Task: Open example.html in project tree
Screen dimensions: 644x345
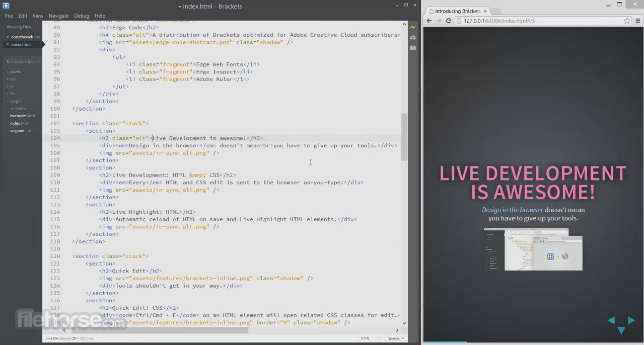Action: tap(23, 116)
